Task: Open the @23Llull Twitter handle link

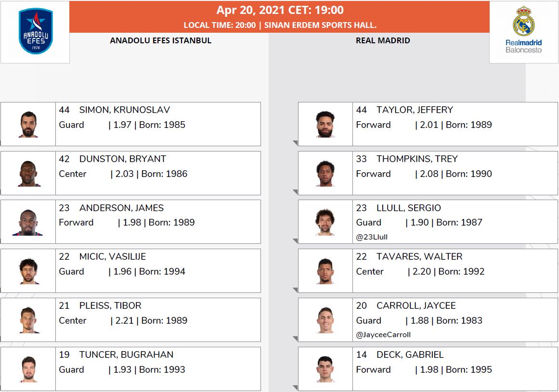Action: tap(372, 237)
